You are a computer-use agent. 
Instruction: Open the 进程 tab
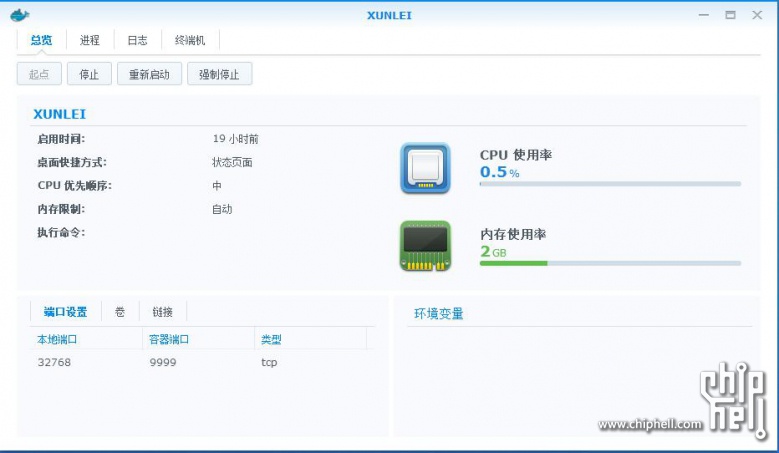[x=90, y=40]
